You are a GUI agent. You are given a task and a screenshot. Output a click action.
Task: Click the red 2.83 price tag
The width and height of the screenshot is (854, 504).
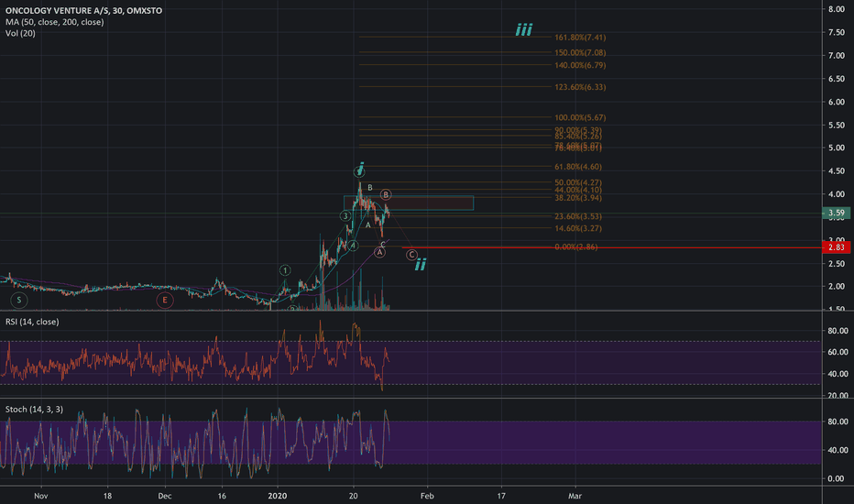coord(836,247)
